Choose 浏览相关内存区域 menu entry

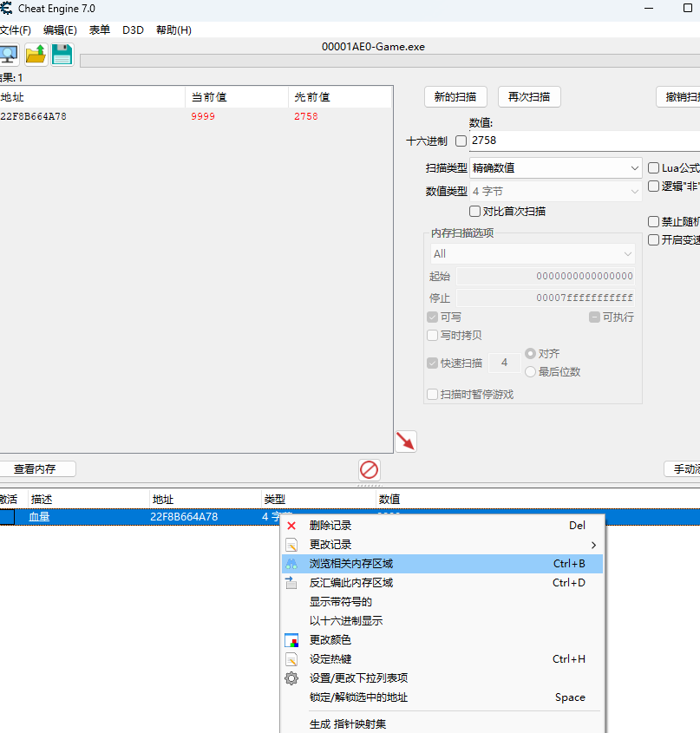[442, 564]
